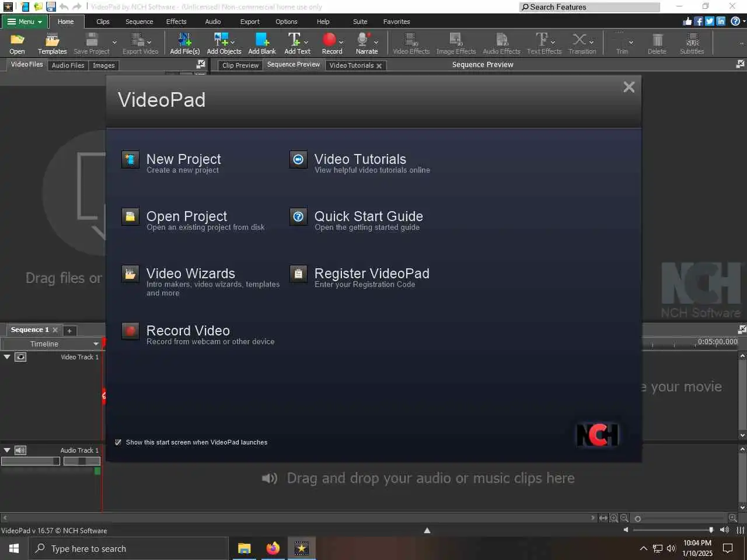
Task: Click the New Project icon in start screen
Action: click(130, 159)
